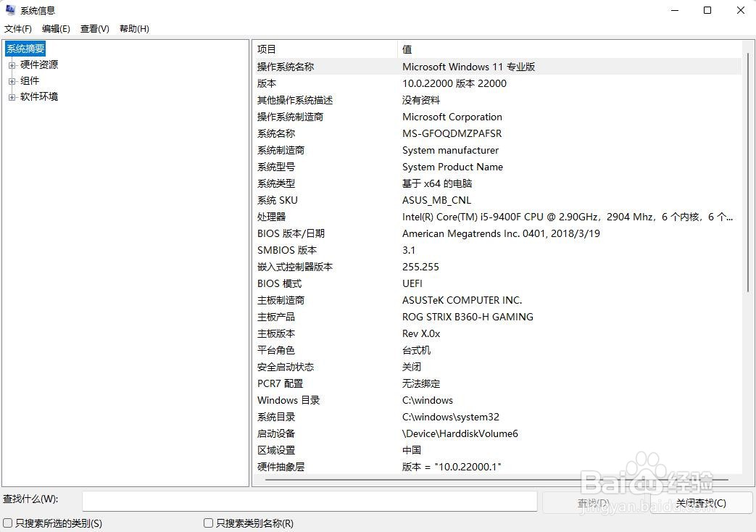Click the value ROG STRIX B360-H GAMING
756x532 pixels.
click(x=468, y=317)
